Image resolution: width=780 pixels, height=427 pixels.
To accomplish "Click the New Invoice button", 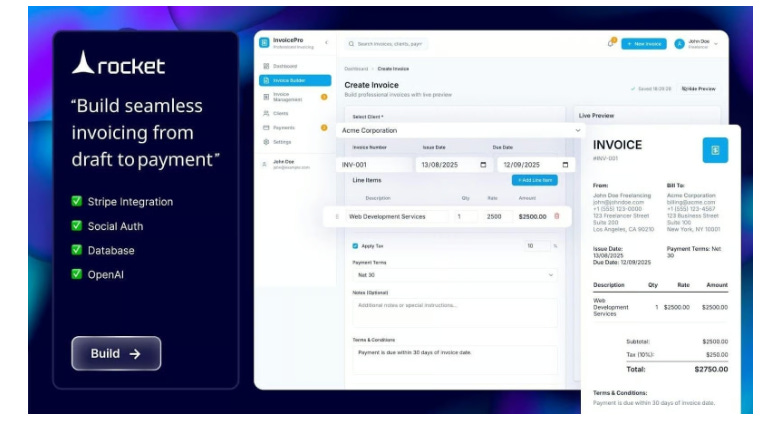I will [x=644, y=44].
